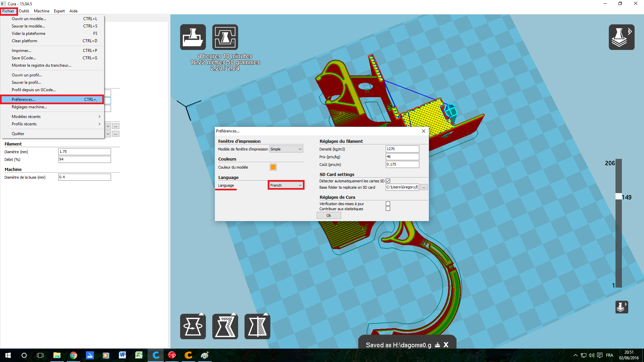The width and height of the screenshot is (644, 362).
Task: Click small layer view icon below slider
Action: coord(621,307)
